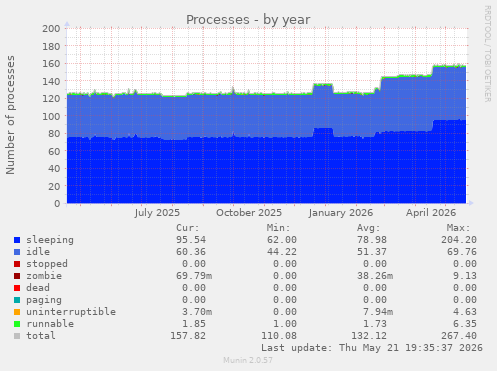Click the 40 y-axis tick label
The height and width of the screenshot is (371, 497).
click(54, 169)
